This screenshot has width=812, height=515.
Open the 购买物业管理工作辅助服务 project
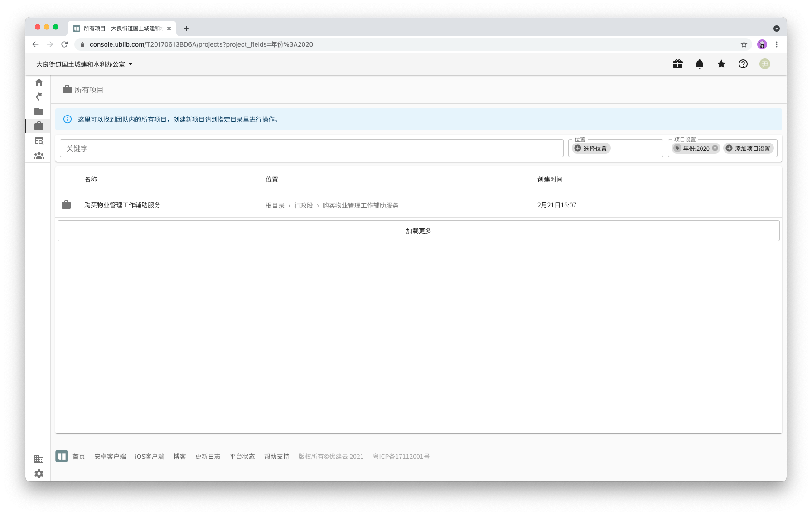point(122,205)
